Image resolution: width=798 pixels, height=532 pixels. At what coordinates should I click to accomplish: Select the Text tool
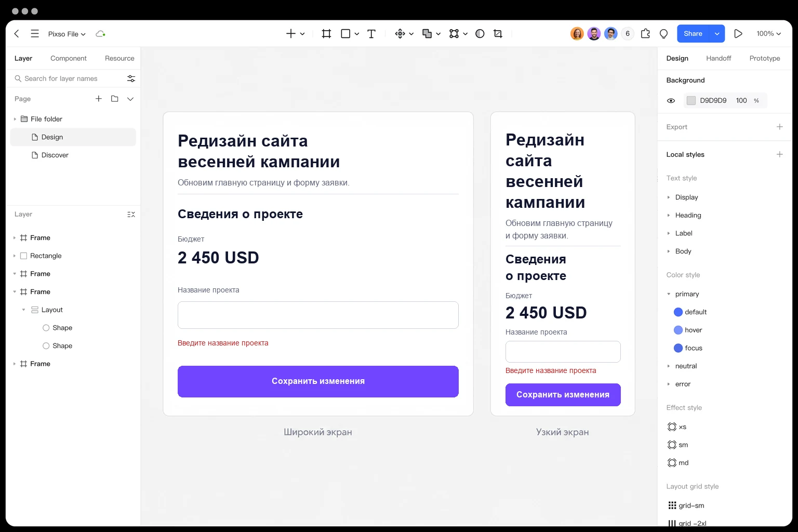pos(371,34)
